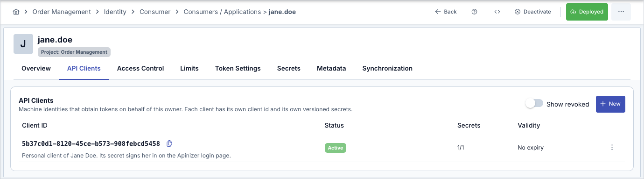Click the Project: Order Management tag
Viewport: 644px width, 179px height.
point(74,52)
